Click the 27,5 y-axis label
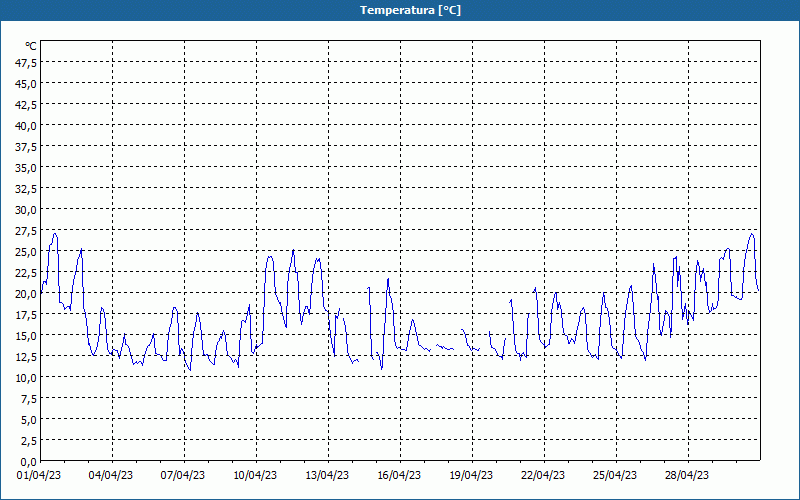Screen dimensions: 800x500 coord(27,231)
